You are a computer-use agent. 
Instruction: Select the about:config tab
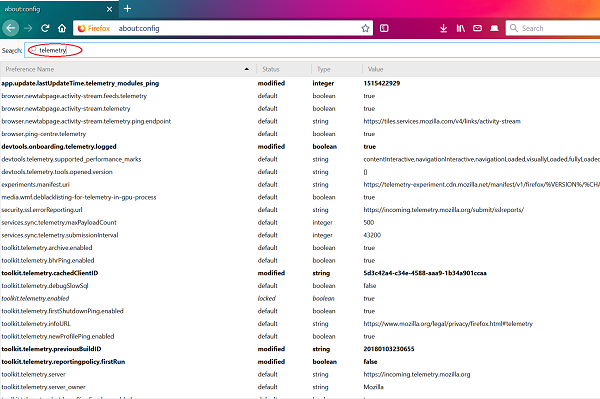59,9
